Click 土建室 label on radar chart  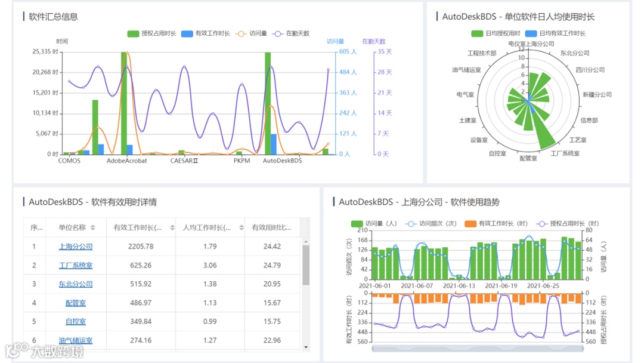pos(467,121)
